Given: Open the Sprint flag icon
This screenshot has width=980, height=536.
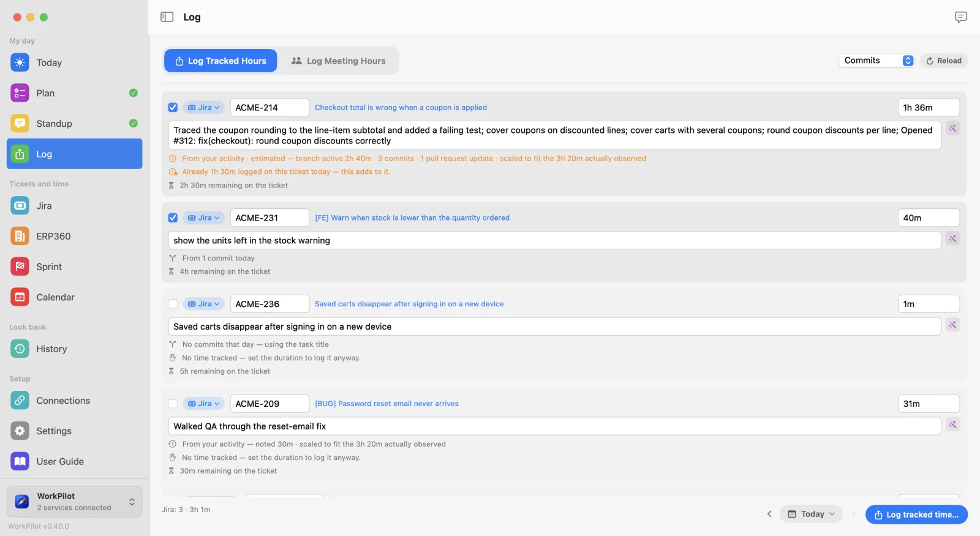Looking at the screenshot, I should tap(20, 266).
